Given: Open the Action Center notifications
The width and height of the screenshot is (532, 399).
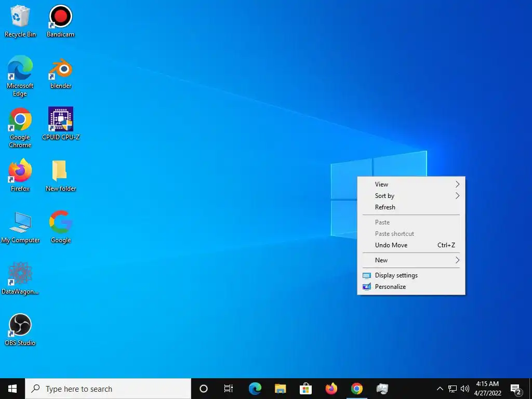Looking at the screenshot, I should (516, 389).
